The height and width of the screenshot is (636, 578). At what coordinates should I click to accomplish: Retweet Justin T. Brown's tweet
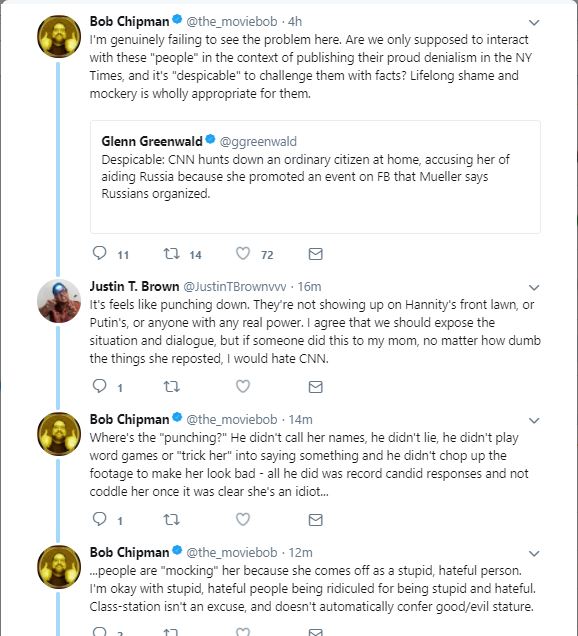click(171, 387)
